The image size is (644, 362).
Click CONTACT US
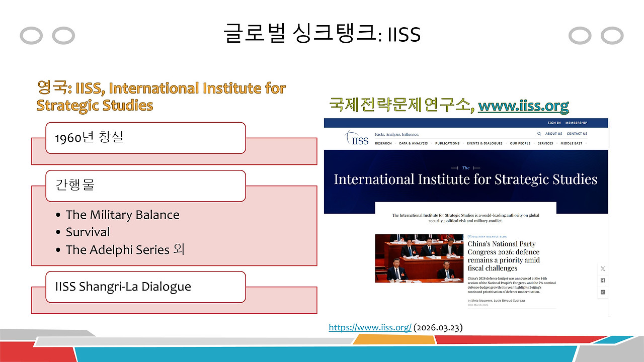coord(577,133)
